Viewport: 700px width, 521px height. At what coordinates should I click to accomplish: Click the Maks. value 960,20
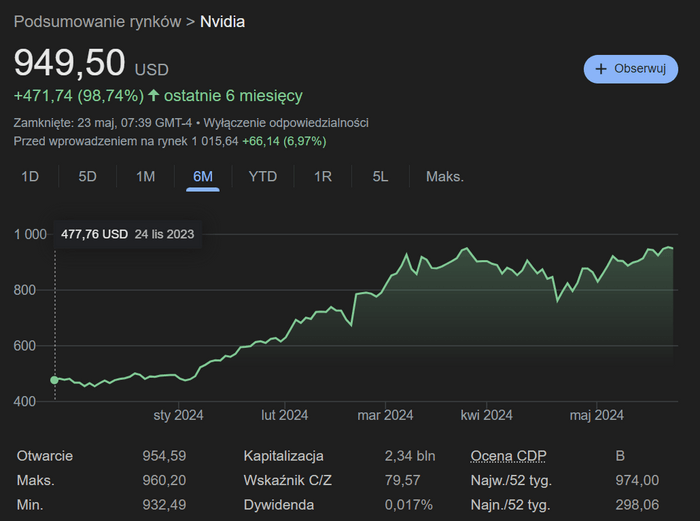pyautogui.click(x=164, y=480)
